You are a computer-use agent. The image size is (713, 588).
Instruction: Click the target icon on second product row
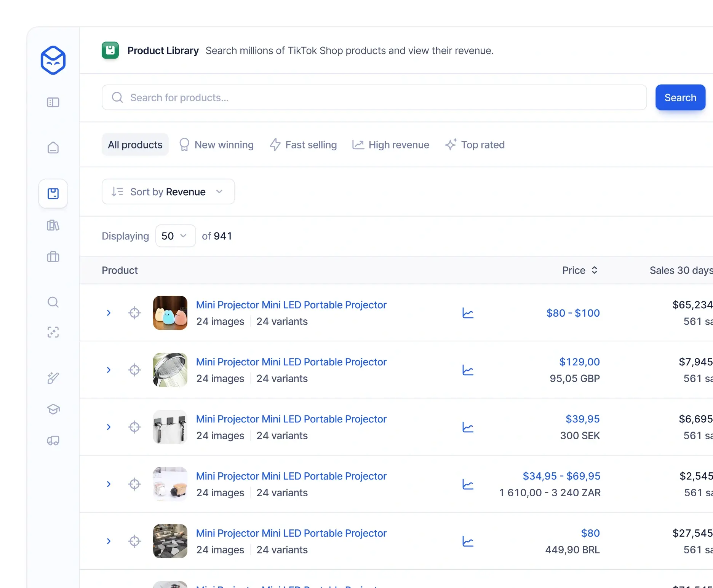134,370
